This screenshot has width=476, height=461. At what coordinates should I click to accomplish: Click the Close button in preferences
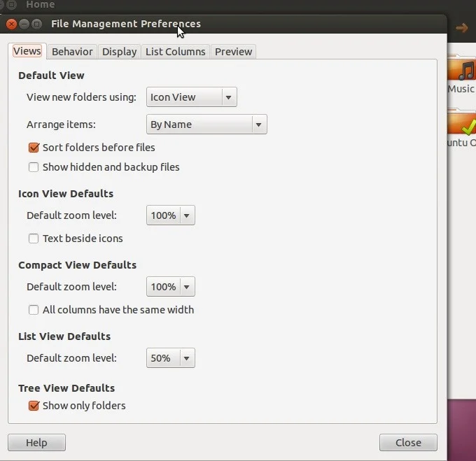408,443
